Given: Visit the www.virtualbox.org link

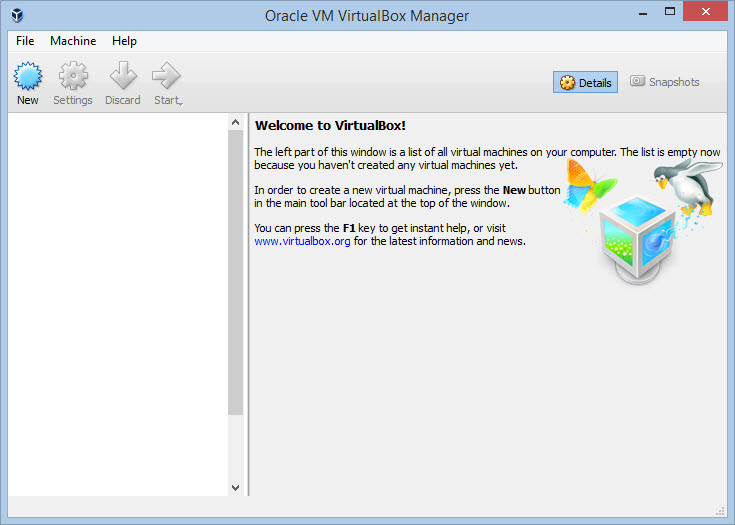Looking at the screenshot, I should (x=302, y=241).
